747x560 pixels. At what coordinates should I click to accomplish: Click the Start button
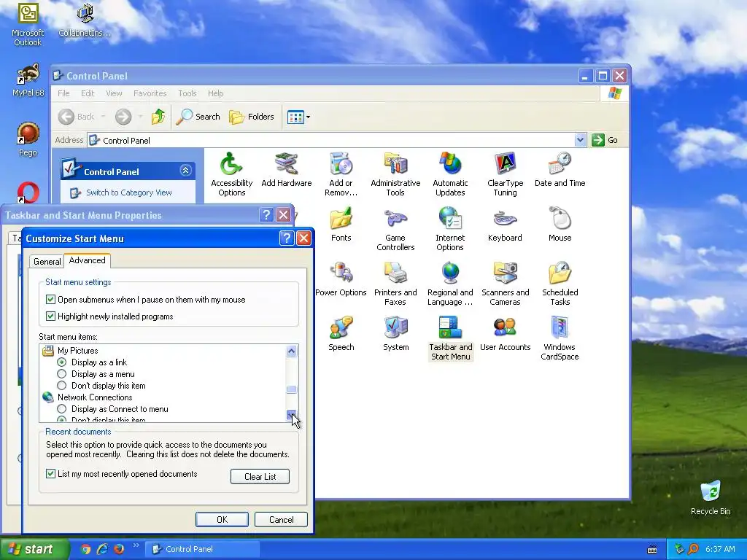(x=34, y=549)
